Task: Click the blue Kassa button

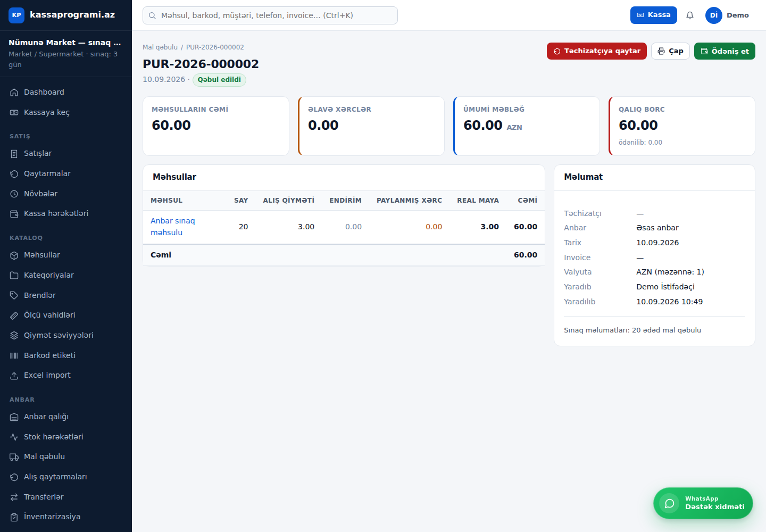Action: [x=654, y=15]
